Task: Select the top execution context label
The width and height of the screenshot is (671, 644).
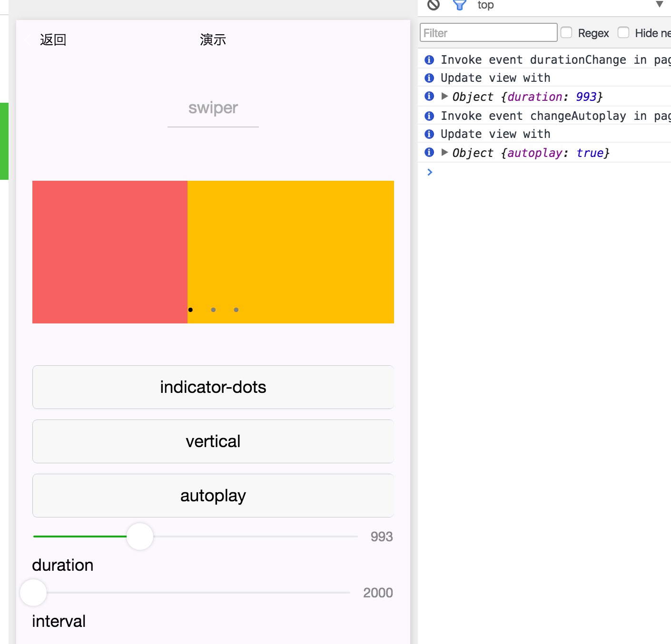Action: pos(485,5)
